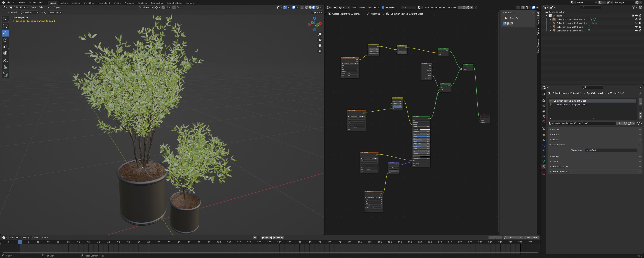Activate the Transform tool
644x258 pixels.
5,53
